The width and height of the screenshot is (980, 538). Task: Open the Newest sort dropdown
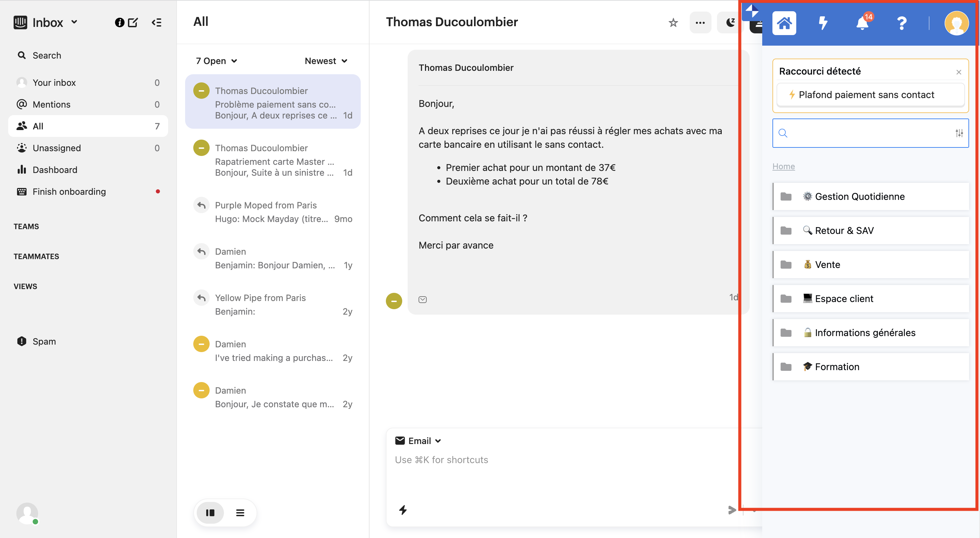326,61
